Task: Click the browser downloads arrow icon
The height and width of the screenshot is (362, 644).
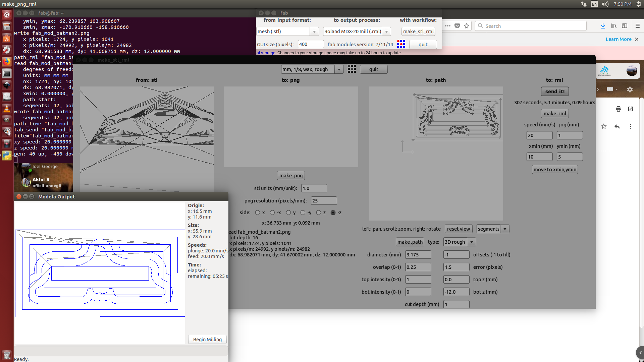Action: tap(603, 26)
